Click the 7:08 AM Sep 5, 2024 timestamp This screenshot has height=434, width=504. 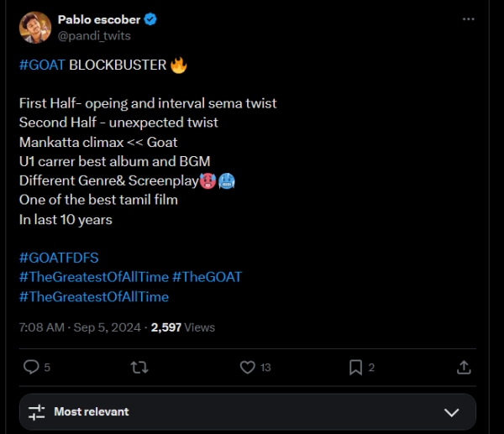tap(81, 327)
